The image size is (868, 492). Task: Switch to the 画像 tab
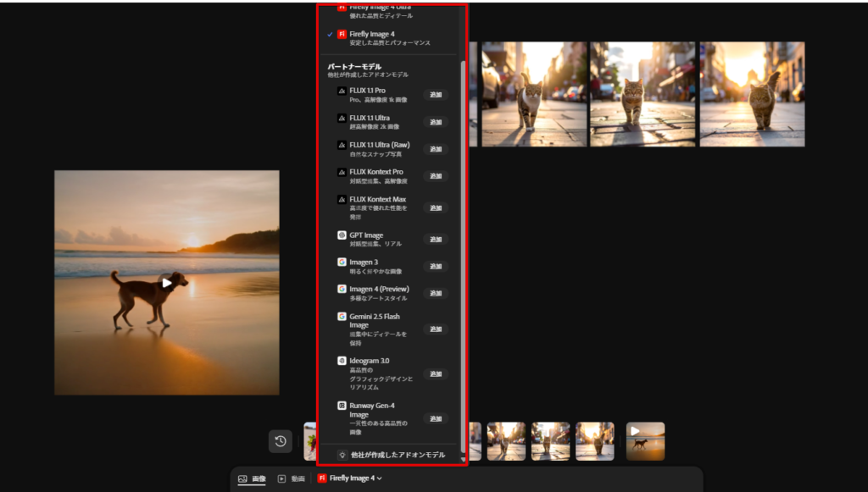[x=252, y=478]
